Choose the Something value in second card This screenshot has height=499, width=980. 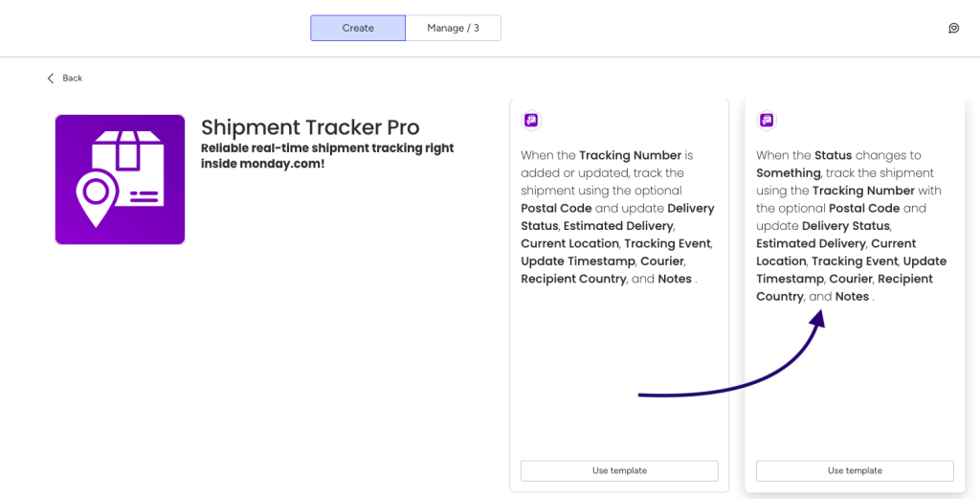789,173
